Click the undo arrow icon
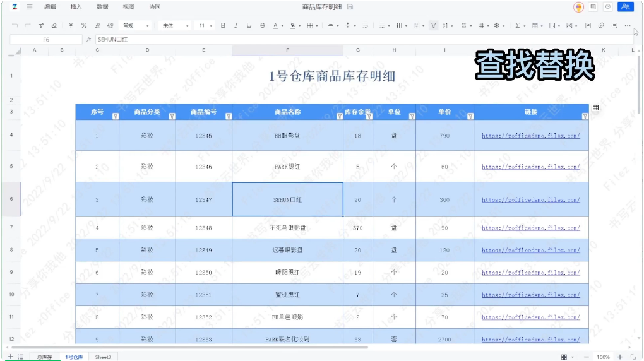The width and height of the screenshot is (644, 361). (x=15, y=25)
